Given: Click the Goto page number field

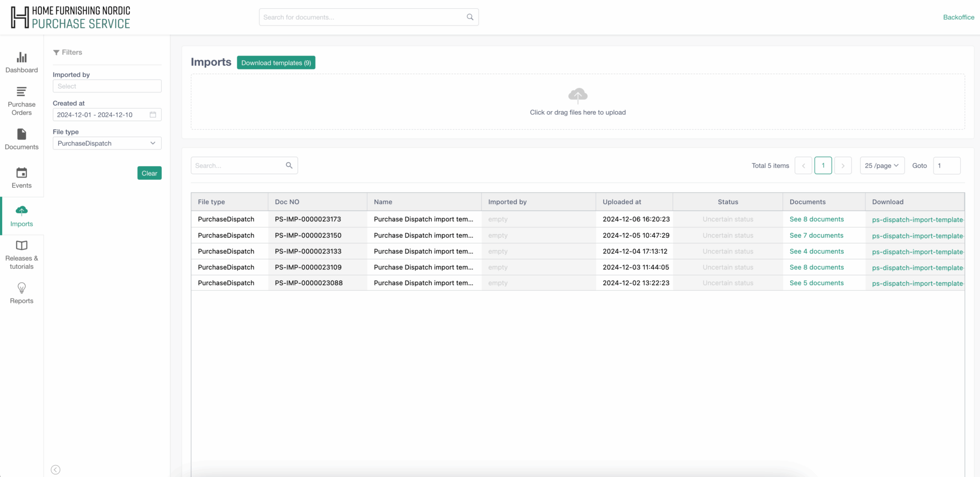Looking at the screenshot, I should point(947,165).
